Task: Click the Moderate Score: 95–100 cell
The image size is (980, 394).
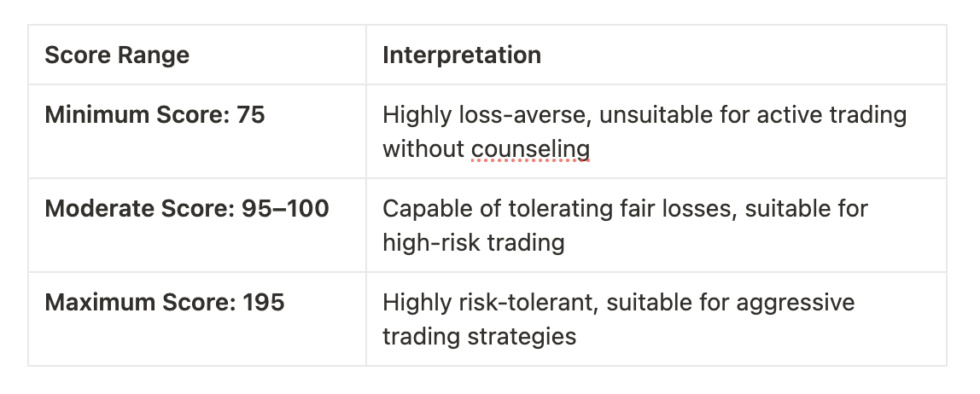Action: click(x=186, y=208)
